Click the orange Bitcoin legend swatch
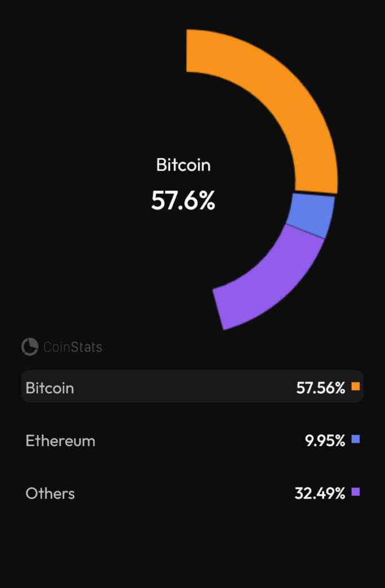The width and height of the screenshot is (385, 588). 355,386
